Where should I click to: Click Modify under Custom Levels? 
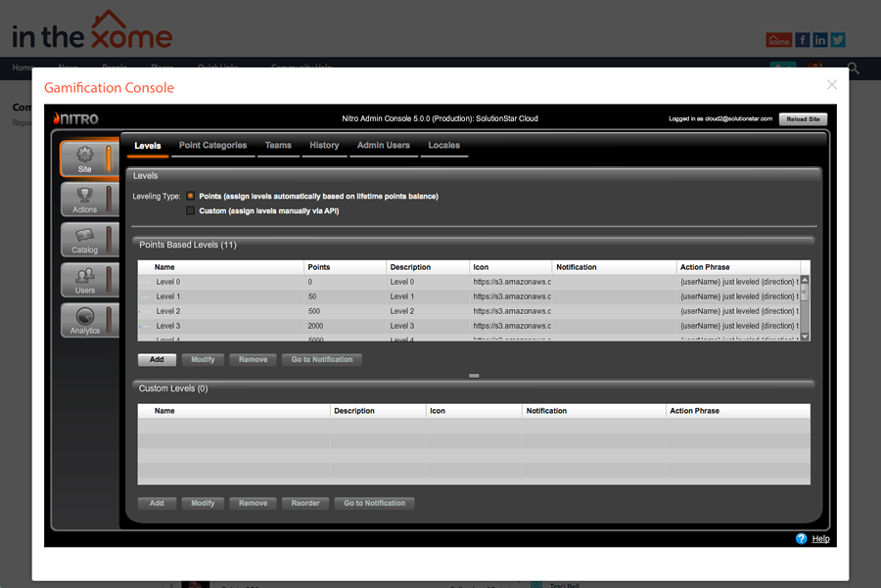point(203,503)
